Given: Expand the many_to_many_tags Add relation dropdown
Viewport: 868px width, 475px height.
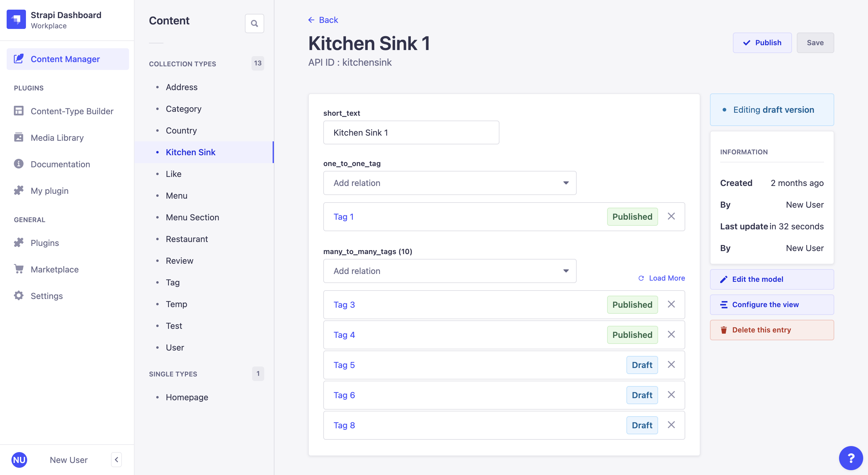Looking at the screenshot, I should click(449, 271).
